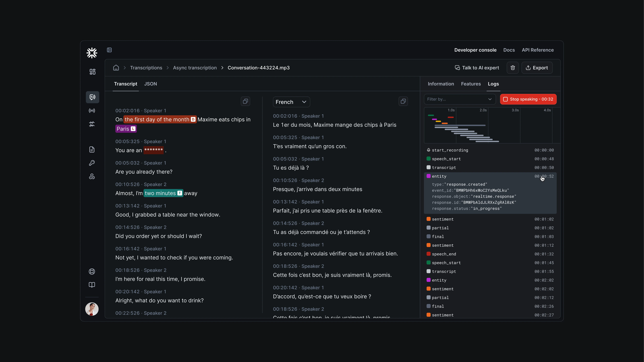The width and height of the screenshot is (644, 362).
Task: Click the Export button
Action: (537, 68)
